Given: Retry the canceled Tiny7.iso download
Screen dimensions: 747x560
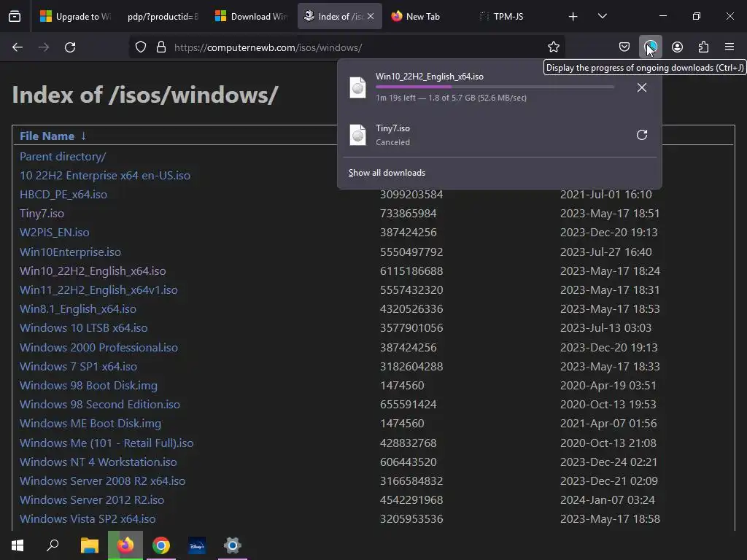Looking at the screenshot, I should [642, 135].
